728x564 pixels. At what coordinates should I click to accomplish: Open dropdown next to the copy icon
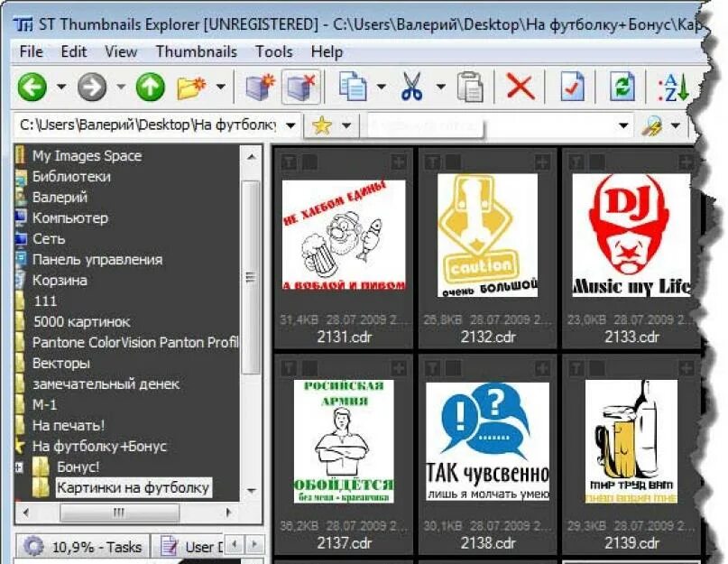pyautogui.click(x=382, y=87)
